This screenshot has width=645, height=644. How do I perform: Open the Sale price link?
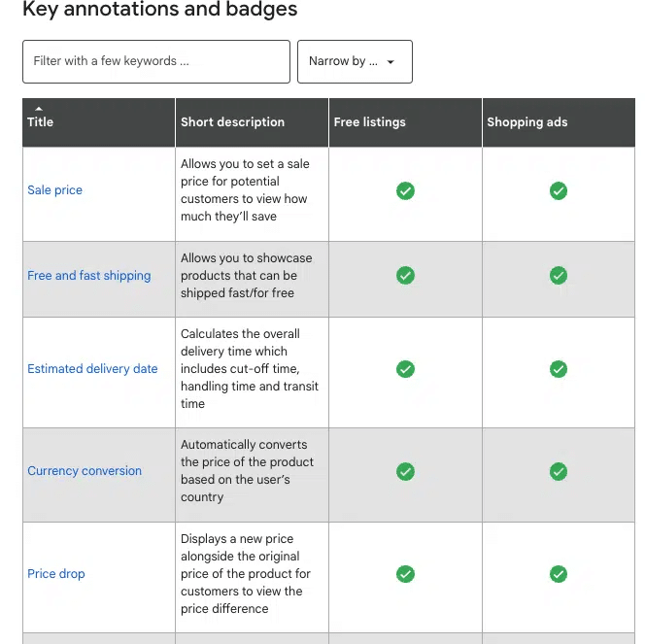click(54, 190)
